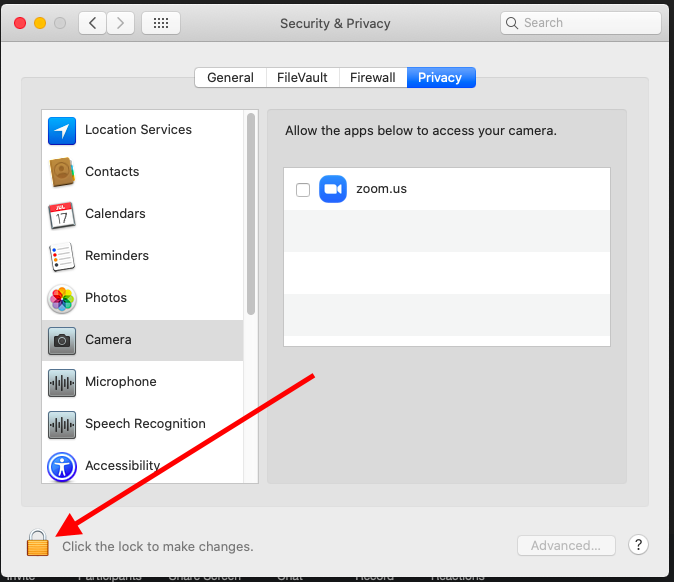This screenshot has height=582, width=674.
Task: Open the Accessibility icon in sidebar
Action: click(x=62, y=466)
